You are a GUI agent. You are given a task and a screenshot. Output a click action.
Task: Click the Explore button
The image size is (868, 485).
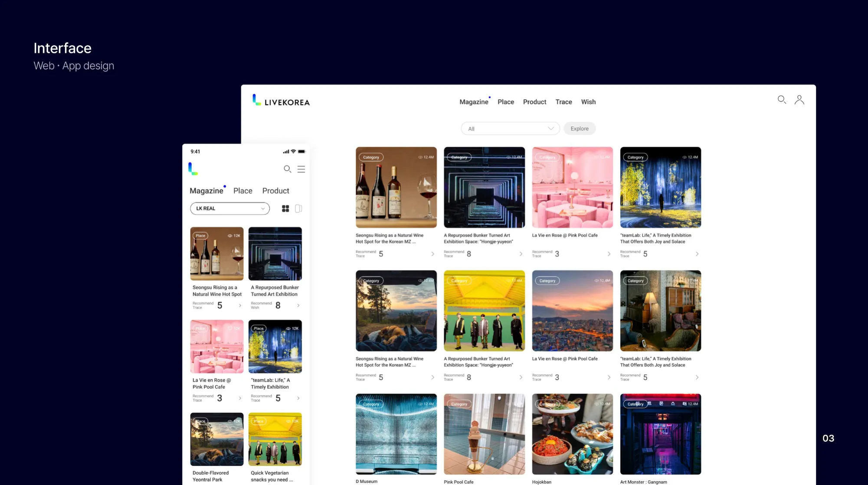click(579, 129)
